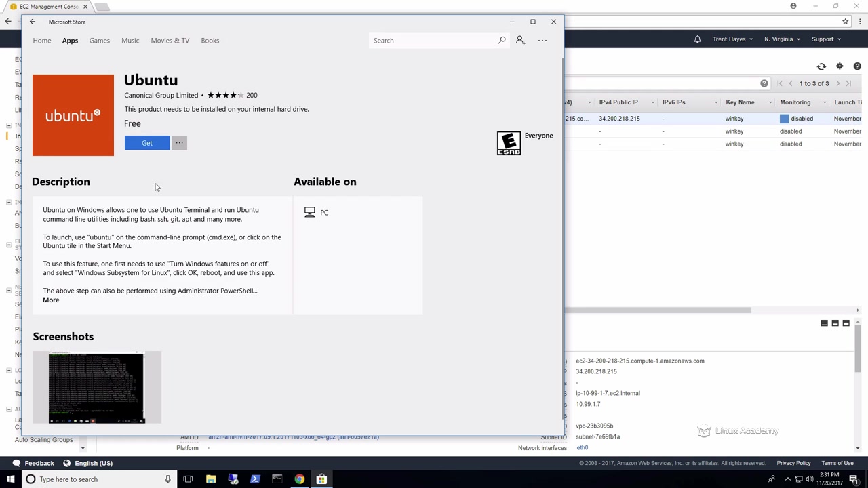Click the 200 ratings count for Ubuntu
The image size is (868, 488).
tap(252, 95)
